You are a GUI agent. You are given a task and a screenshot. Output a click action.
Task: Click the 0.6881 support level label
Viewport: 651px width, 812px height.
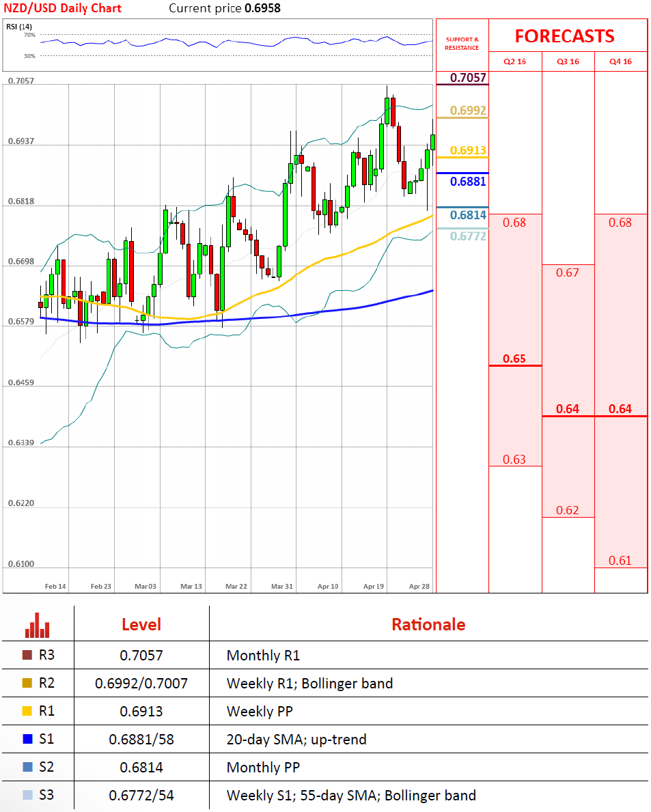coord(469,182)
